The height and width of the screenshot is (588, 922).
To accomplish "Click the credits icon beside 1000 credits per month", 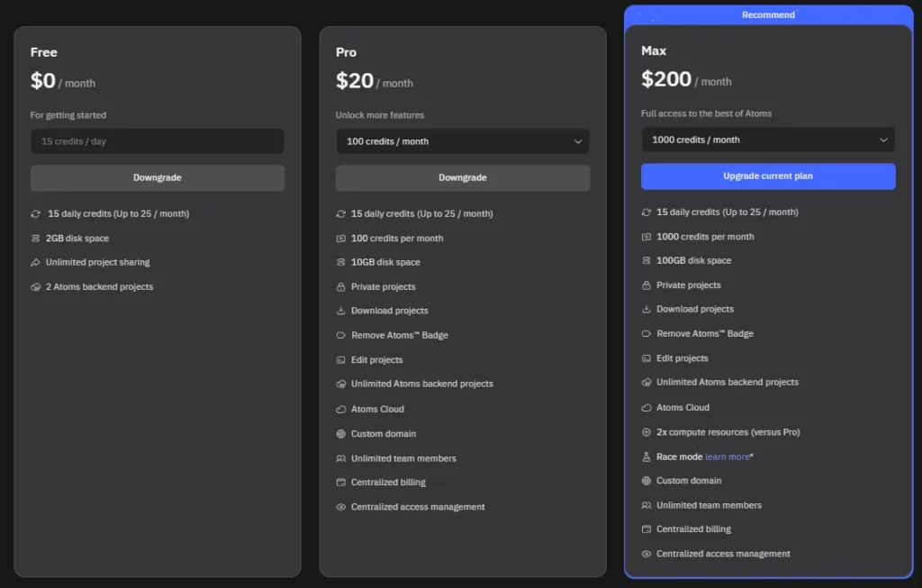I will pos(646,237).
